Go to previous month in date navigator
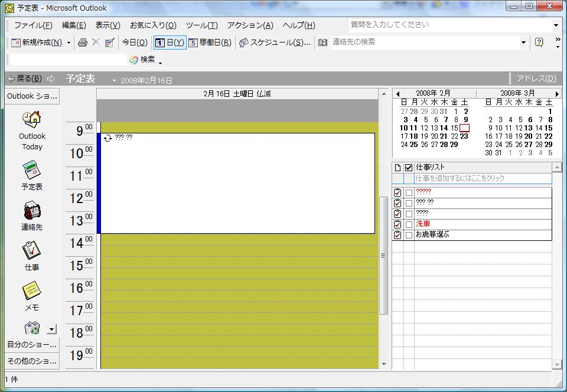 coord(397,94)
